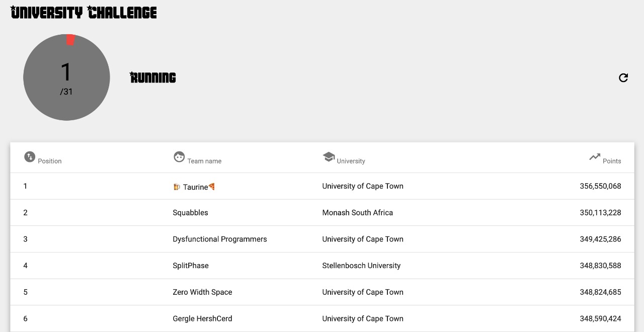Click the refresh icon next to Running
The width and height of the screenshot is (644, 332).
click(623, 77)
